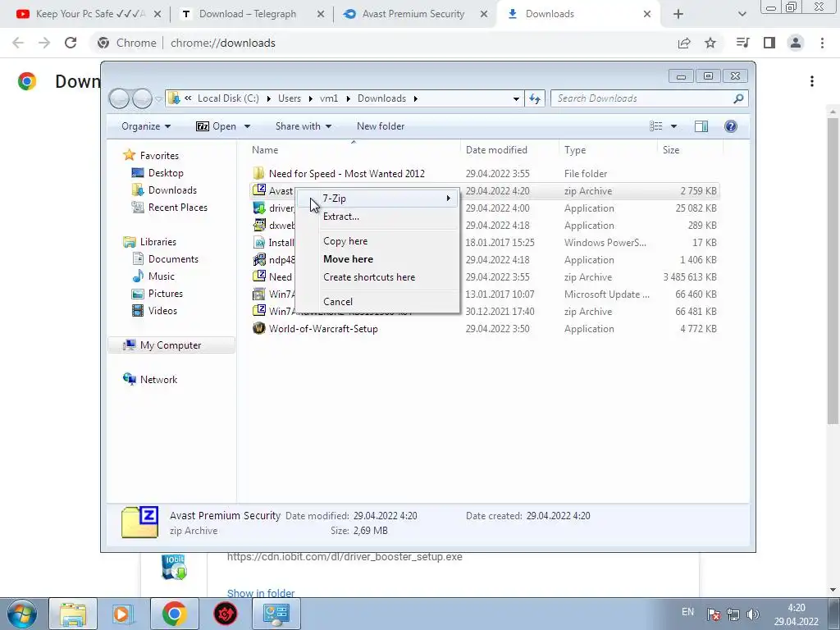Image resolution: width=840 pixels, height=630 pixels.
Task: Select the driver booster application icon
Action: 259,208
